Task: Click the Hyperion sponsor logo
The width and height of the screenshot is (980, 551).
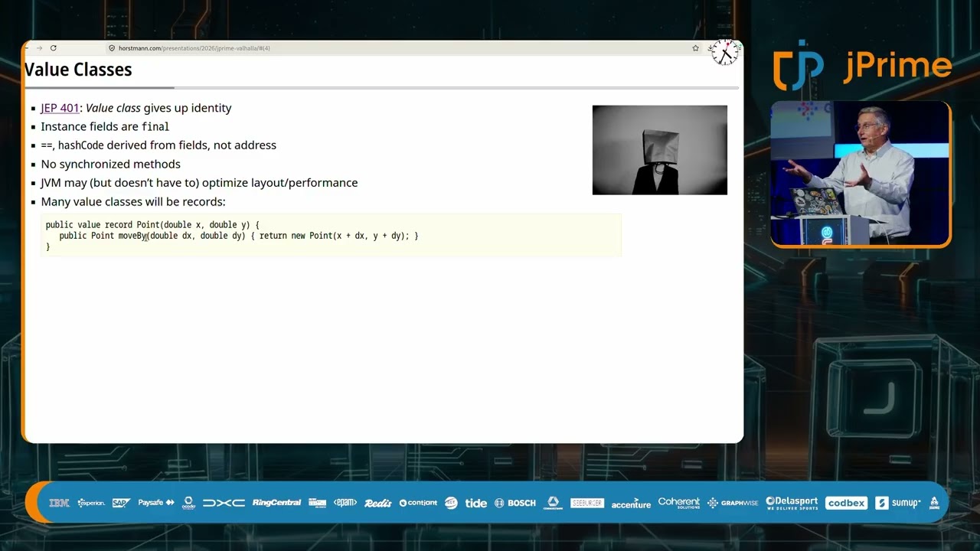Action: (91, 503)
